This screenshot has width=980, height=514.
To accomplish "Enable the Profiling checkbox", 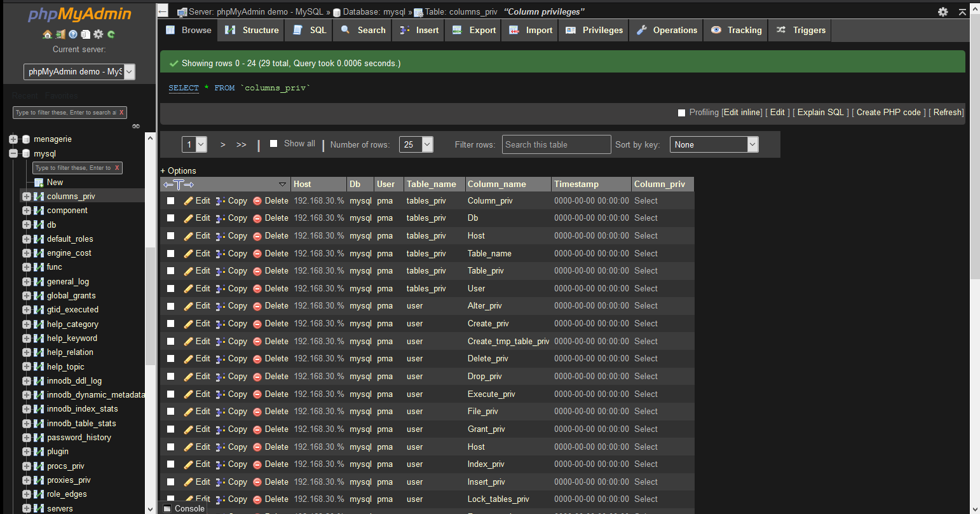I will 681,113.
